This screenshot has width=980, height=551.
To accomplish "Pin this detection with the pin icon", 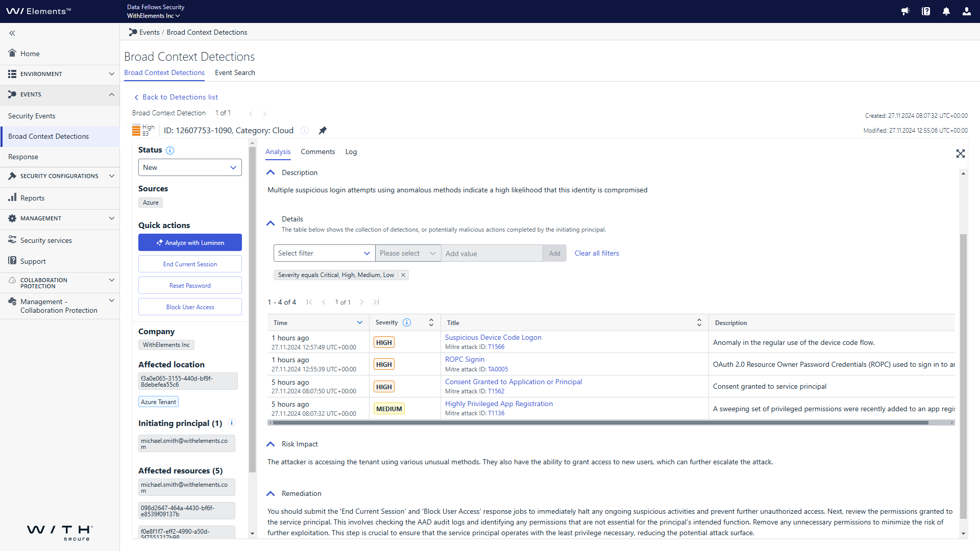I will 323,131.
